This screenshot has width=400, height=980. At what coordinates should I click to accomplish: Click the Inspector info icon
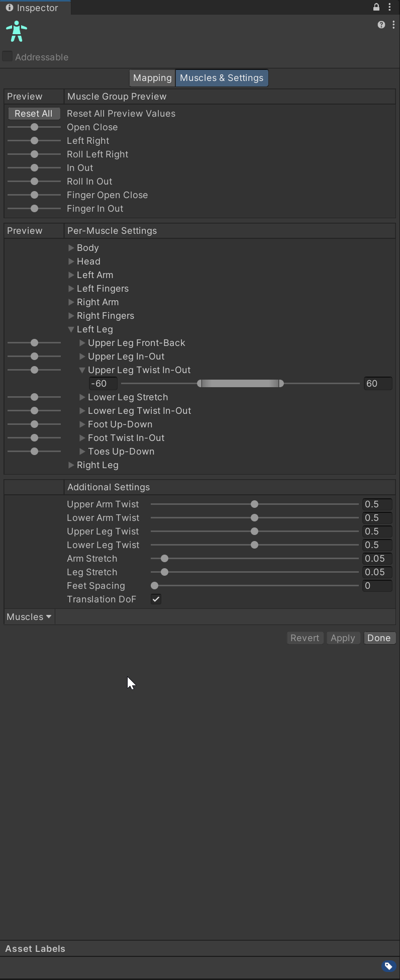tap(10, 8)
